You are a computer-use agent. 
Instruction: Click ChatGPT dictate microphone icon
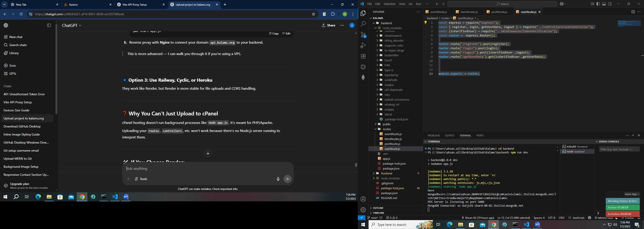278,179
